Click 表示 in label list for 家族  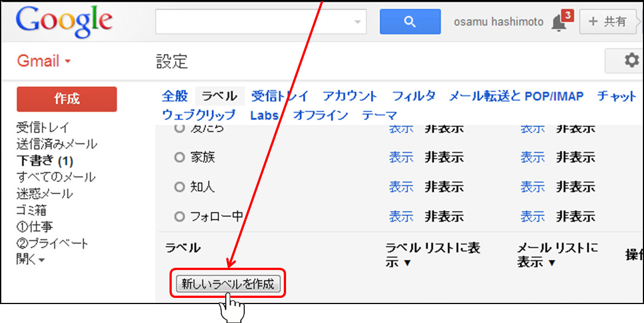pos(401,157)
